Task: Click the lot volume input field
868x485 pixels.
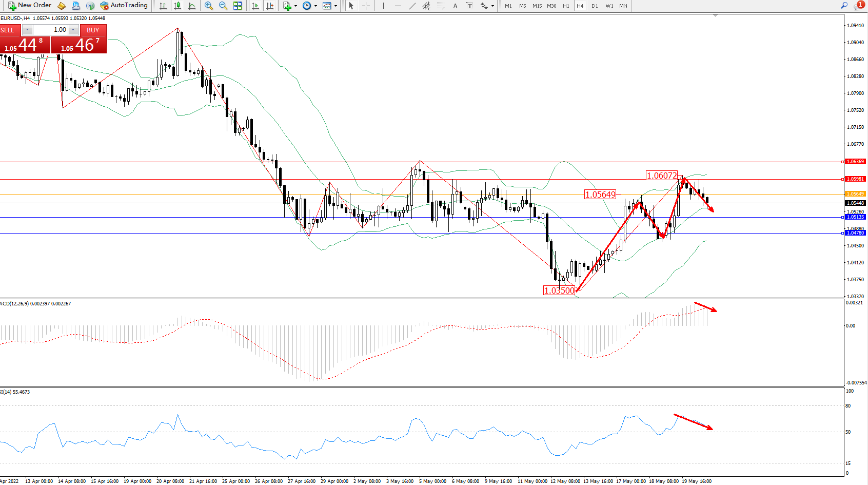Action: pos(51,30)
